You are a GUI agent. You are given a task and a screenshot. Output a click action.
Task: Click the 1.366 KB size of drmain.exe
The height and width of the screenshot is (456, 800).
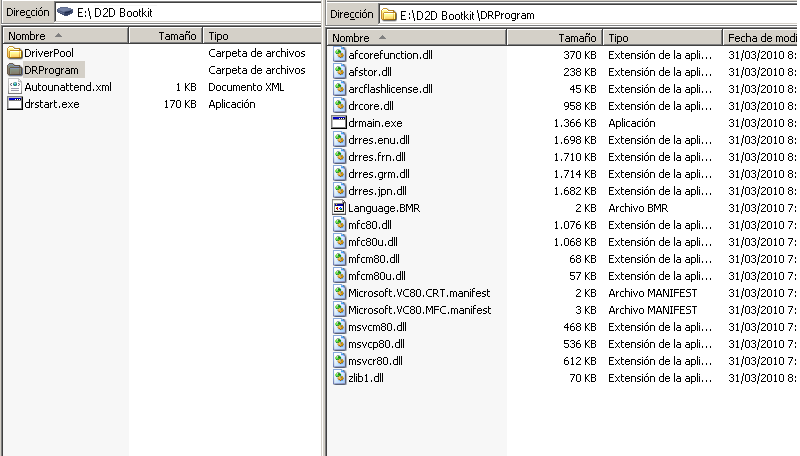(x=574, y=123)
